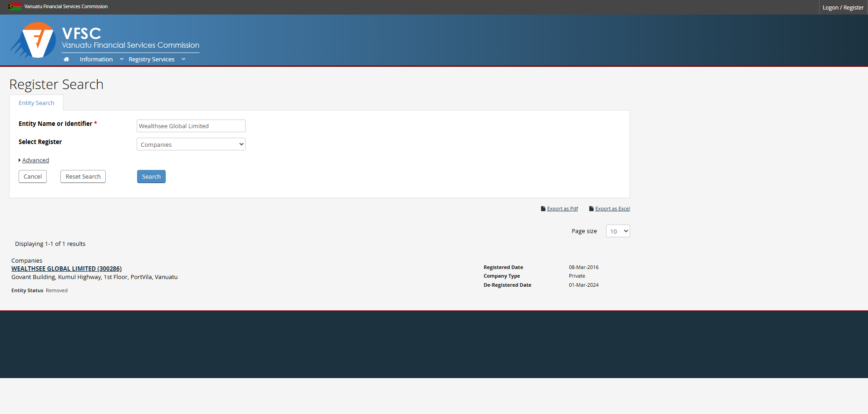Click the Page size label

coord(584,231)
